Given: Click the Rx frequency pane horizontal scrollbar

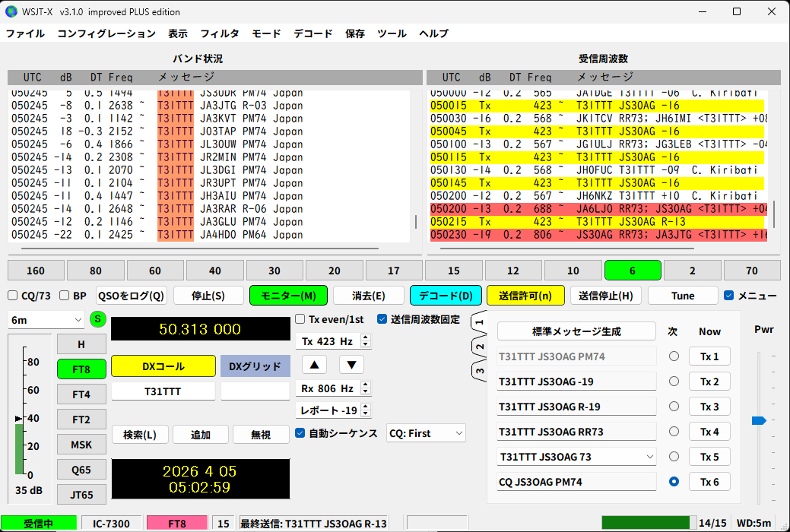Looking at the screenshot, I should click(566, 249).
